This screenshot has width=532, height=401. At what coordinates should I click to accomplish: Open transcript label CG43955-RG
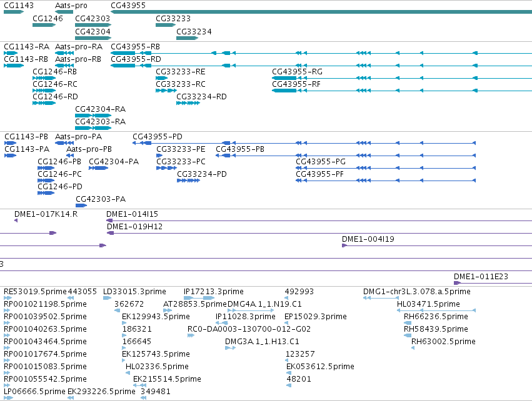[297, 72]
